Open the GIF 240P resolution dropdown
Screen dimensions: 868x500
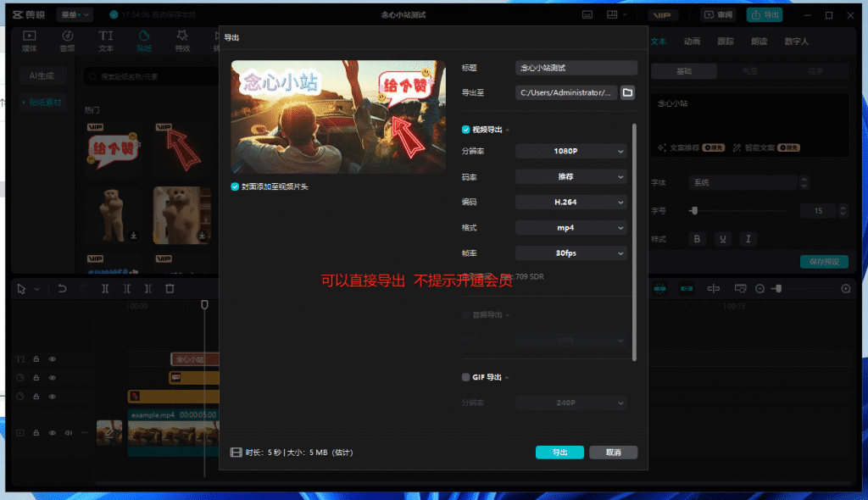click(x=570, y=403)
